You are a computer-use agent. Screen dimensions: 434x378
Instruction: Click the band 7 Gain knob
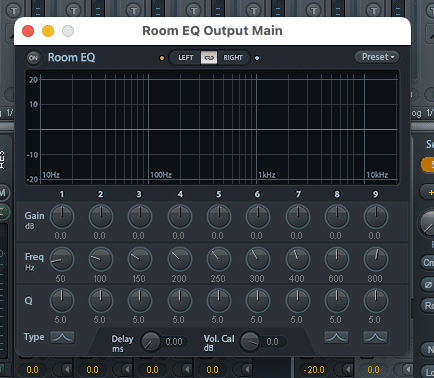(x=298, y=216)
